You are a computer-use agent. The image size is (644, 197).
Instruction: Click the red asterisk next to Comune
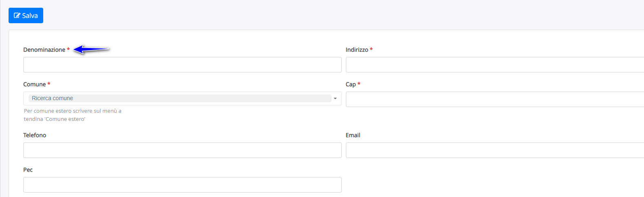click(49, 84)
